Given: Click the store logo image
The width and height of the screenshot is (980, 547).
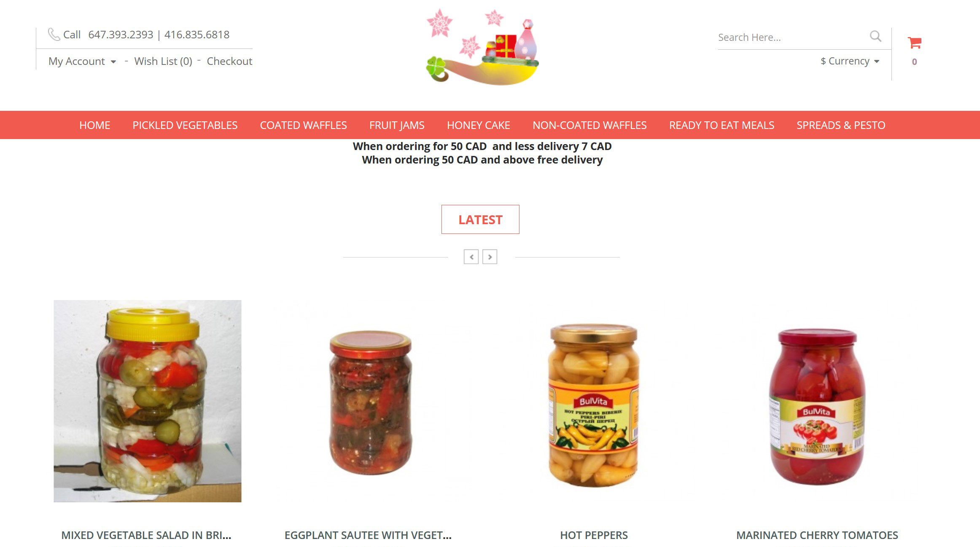Looking at the screenshot, I should coord(482,47).
